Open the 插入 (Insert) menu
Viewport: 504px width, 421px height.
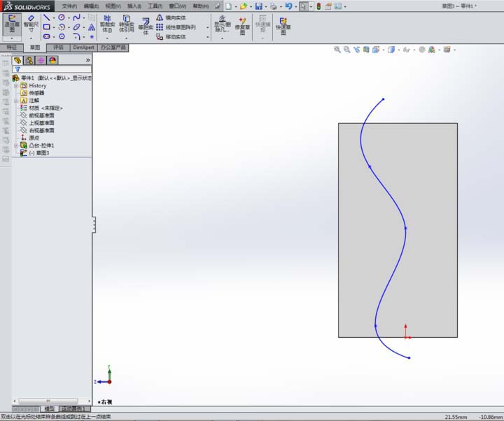(134, 6)
